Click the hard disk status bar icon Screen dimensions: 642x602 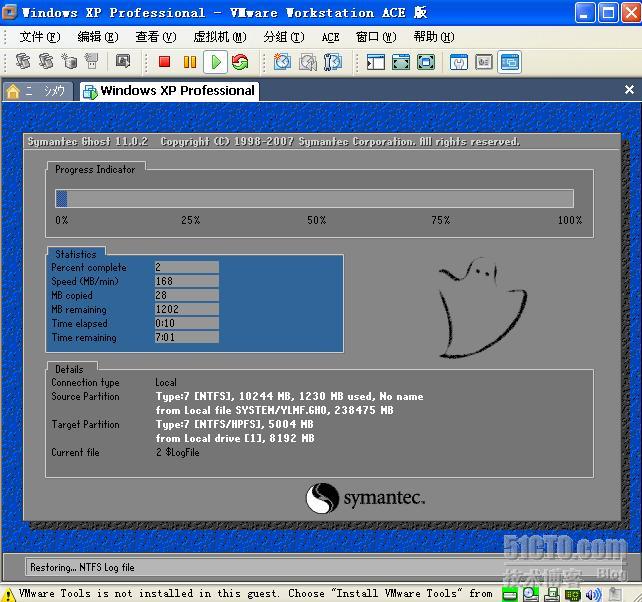click(x=510, y=595)
